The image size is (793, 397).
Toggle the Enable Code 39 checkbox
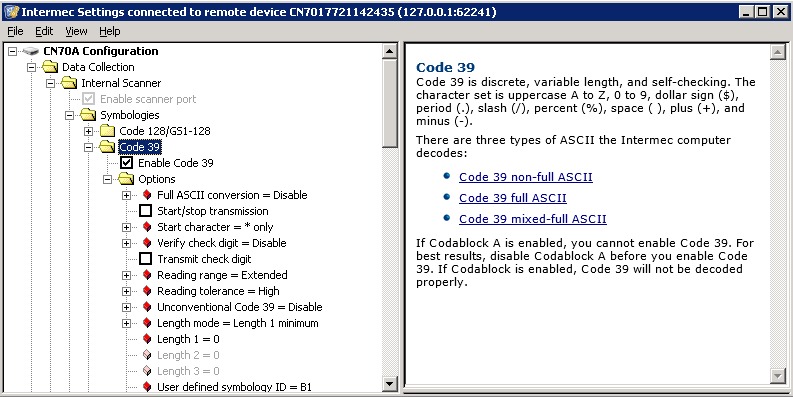coord(126,163)
